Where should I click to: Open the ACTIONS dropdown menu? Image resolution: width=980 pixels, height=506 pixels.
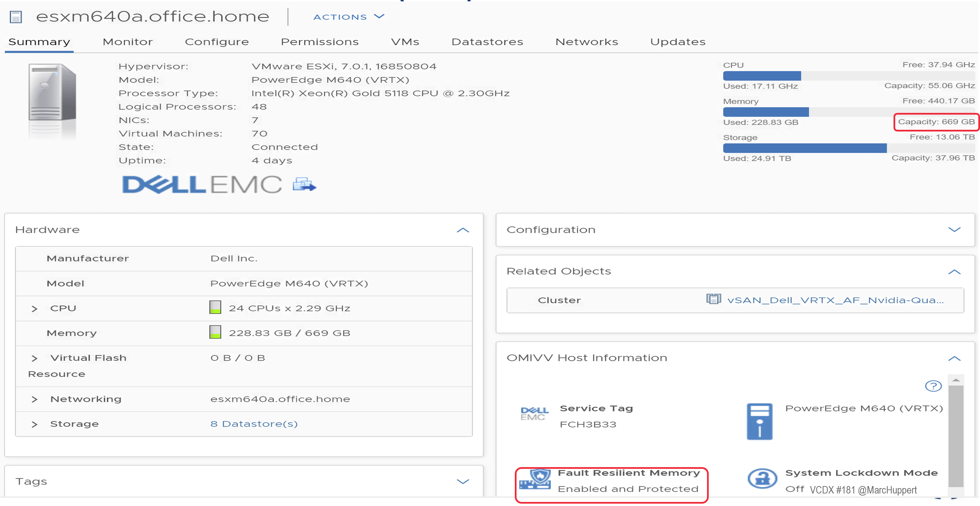(x=349, y=17)
